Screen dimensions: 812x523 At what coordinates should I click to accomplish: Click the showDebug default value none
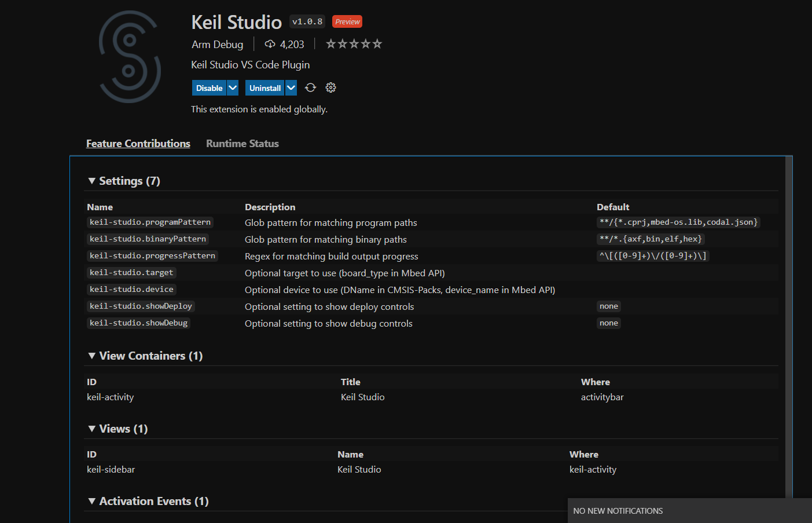[609, 323]
